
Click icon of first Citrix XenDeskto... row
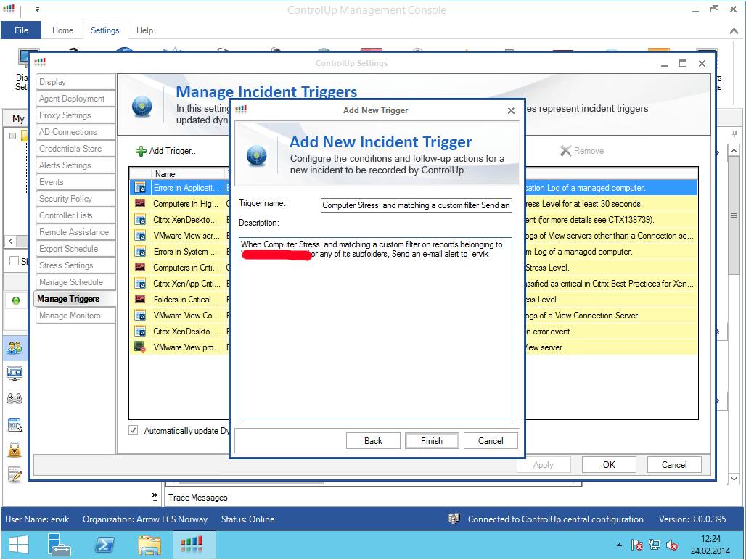pyautogui.click(x=140, y=220)
